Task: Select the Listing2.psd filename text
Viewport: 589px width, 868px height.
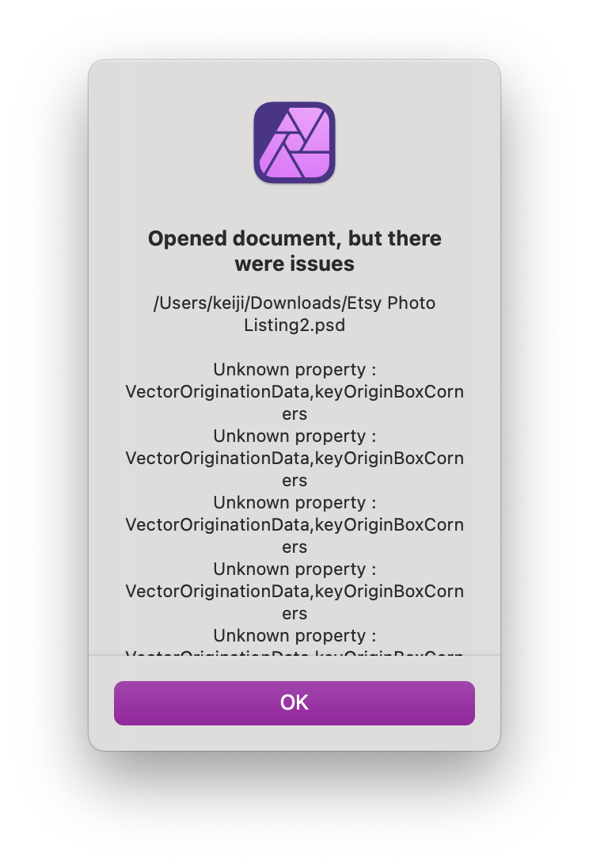Action: pos(294,325)
